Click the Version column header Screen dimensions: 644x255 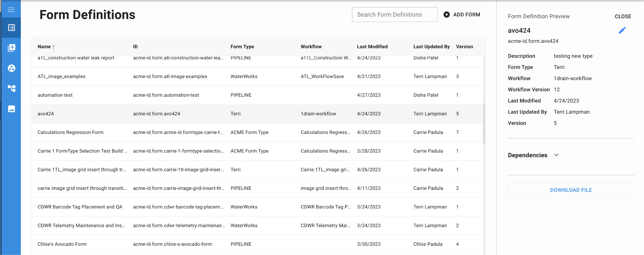(464, 47)
